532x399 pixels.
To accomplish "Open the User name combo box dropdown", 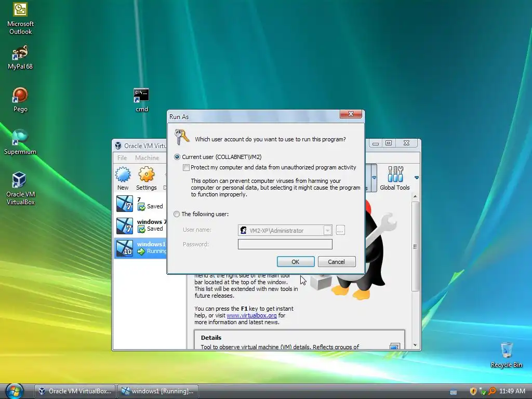I will [327, 230].
